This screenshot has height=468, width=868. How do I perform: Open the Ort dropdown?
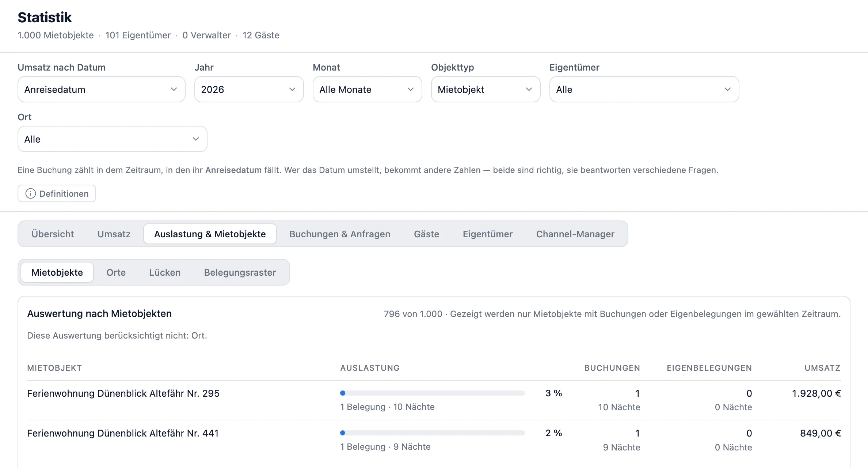click(x=113, y=139)
